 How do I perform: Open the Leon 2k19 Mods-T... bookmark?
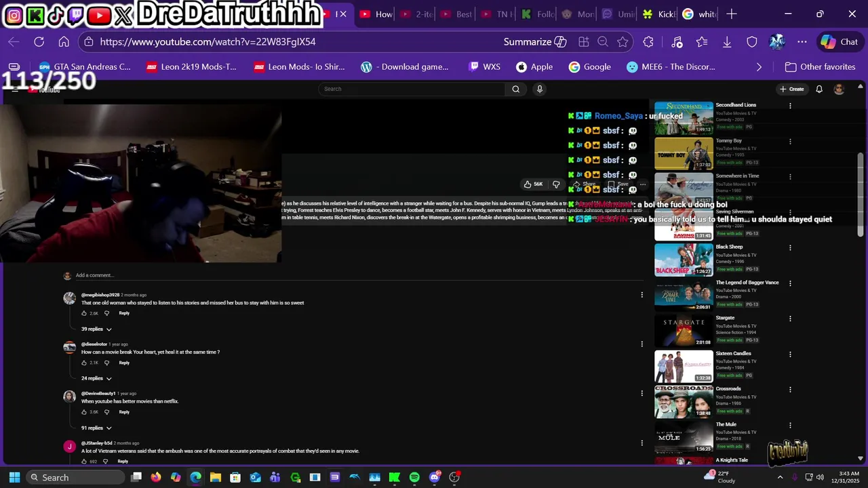tap(191, 67)
